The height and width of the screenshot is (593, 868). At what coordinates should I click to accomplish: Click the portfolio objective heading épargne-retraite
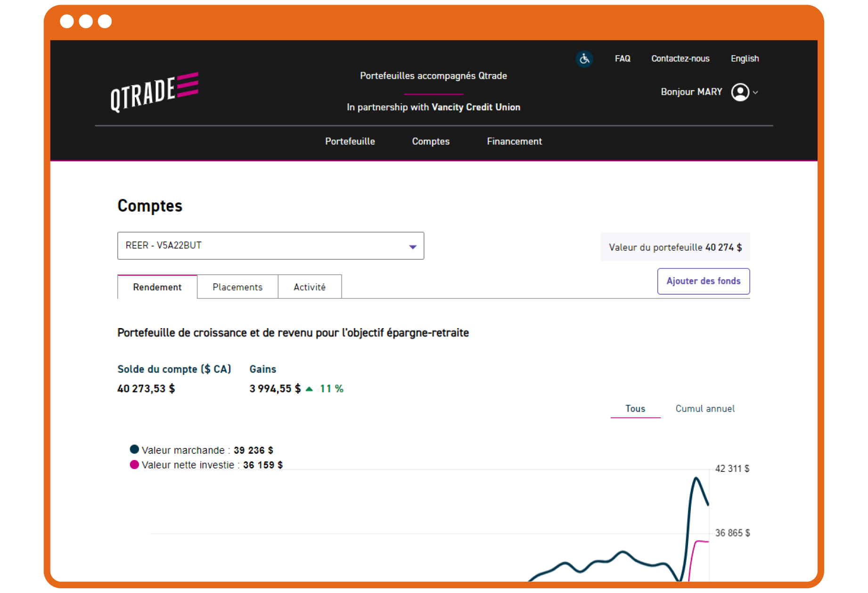click(x=293, y=333)
